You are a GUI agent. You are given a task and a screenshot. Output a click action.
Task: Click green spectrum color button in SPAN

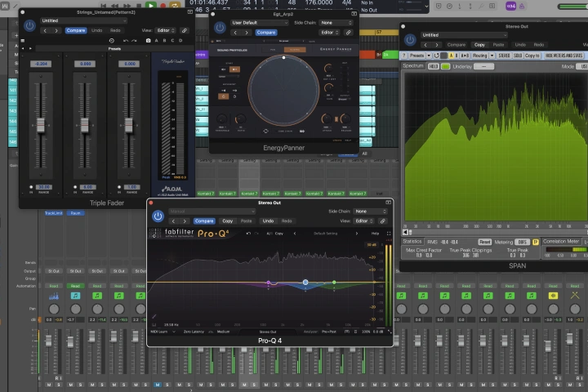445,66
